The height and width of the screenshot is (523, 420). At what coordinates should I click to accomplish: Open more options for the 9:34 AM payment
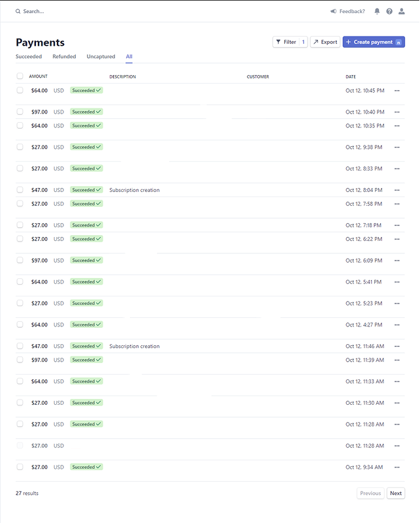click(397, 468)
